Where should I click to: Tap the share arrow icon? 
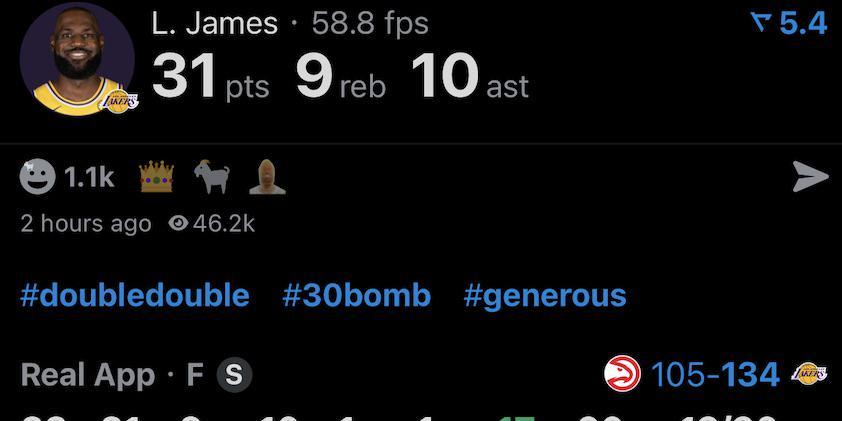(x=810, y=177)
